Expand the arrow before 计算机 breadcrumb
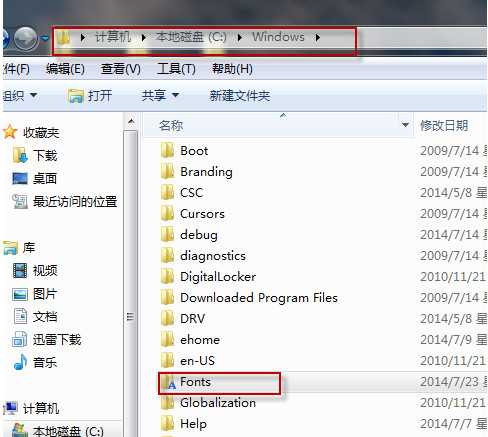Screen dimensions: 488x437 click(83, 37)
